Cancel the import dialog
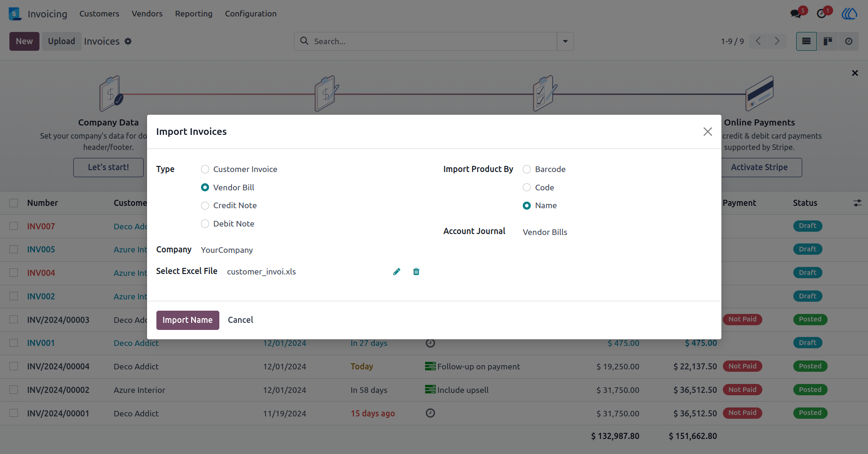Viewport: 868px width, 454px height. coord(240,320)
